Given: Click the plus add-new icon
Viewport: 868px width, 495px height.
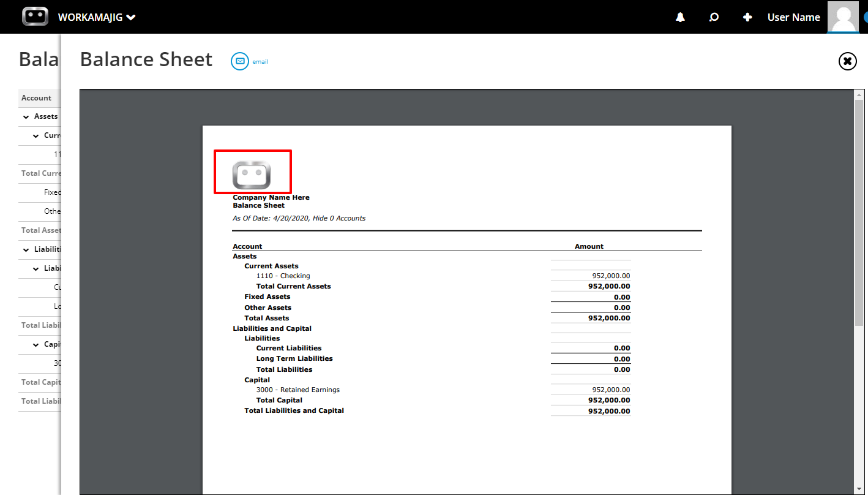Looking at the screenshot, I should click(747, 18).
